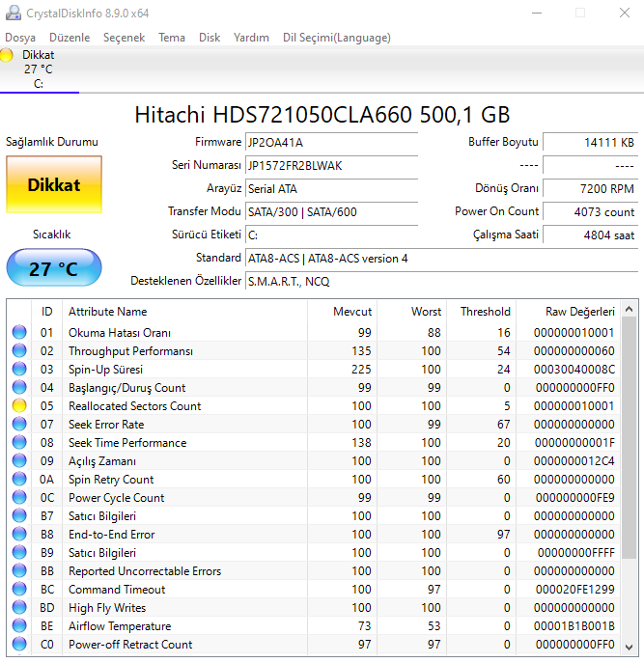Click threshold value 97 in End-to-End Error row

point(504,535)
